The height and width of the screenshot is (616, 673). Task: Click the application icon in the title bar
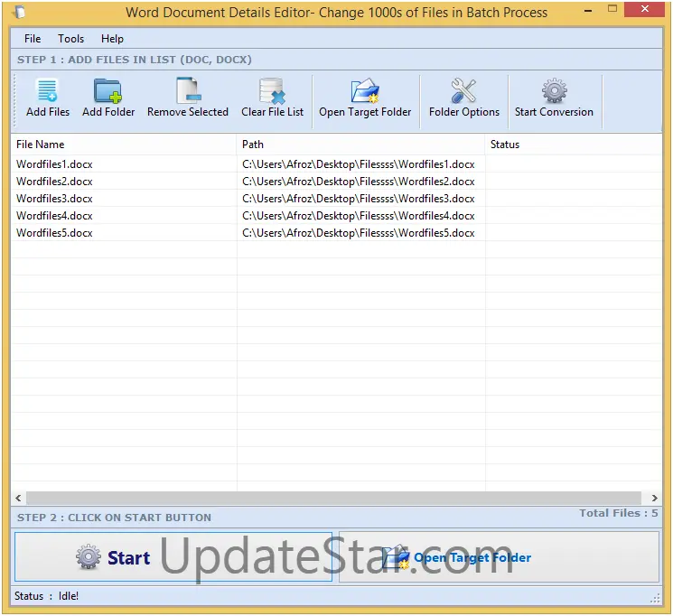[20, 12]
